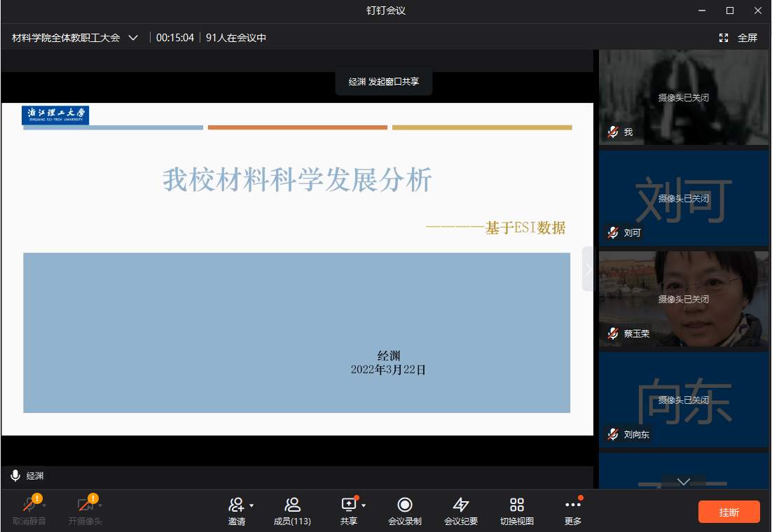Open 会议纪要 meeting notes
The width and height of the screenshot is (772, 532).
460,505
